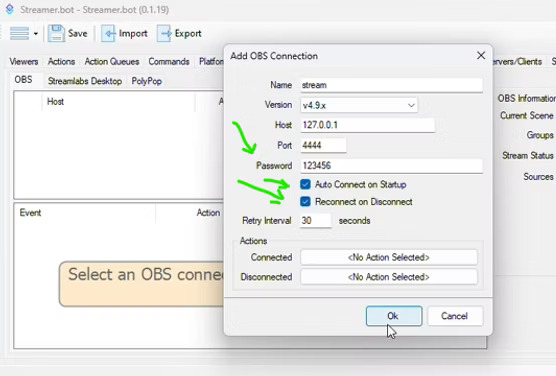Click the Port field showing 4444
Viewport: 556px width, 376px height.
click(323, 145)
